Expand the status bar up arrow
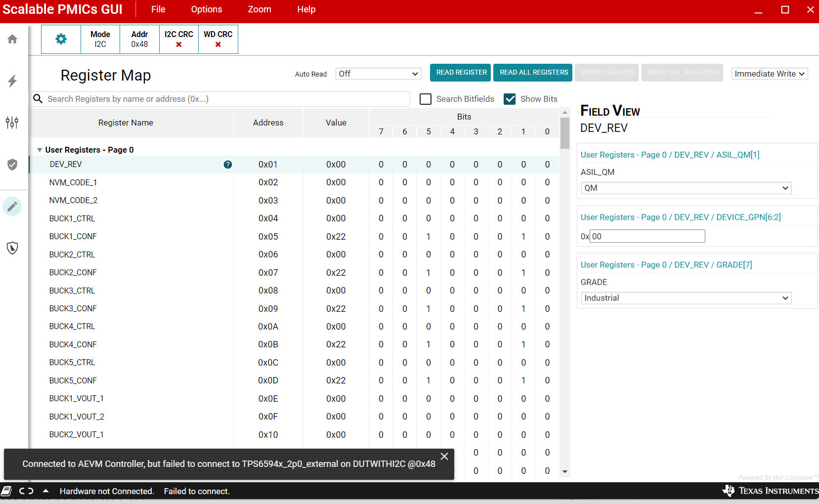The image size is (819, 504). pyautogui.click(x=46, y=491)
